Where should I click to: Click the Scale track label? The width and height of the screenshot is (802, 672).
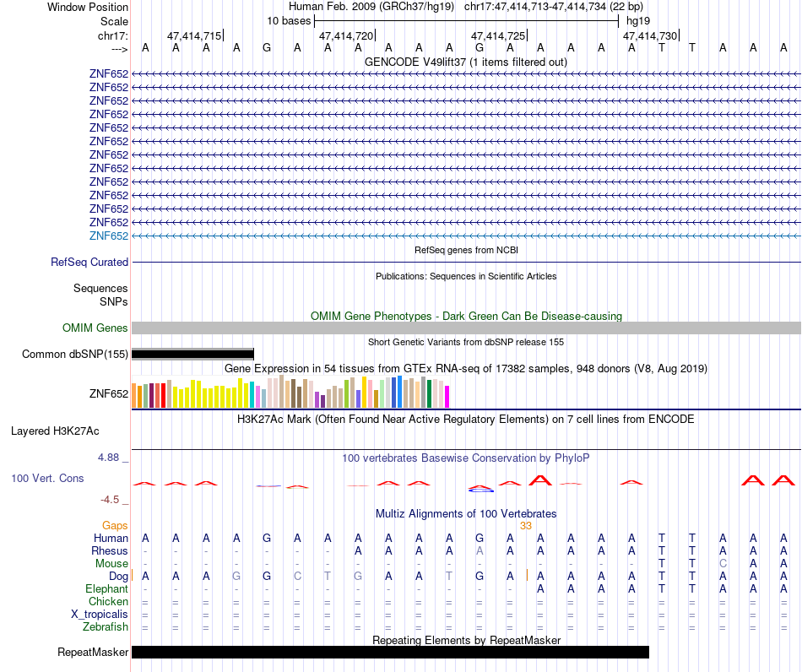pyautogui.click(x=114, y=21)
